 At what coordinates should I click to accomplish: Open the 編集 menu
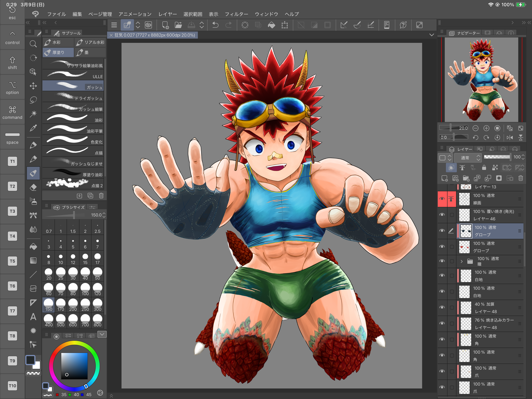tap(77, 14)
